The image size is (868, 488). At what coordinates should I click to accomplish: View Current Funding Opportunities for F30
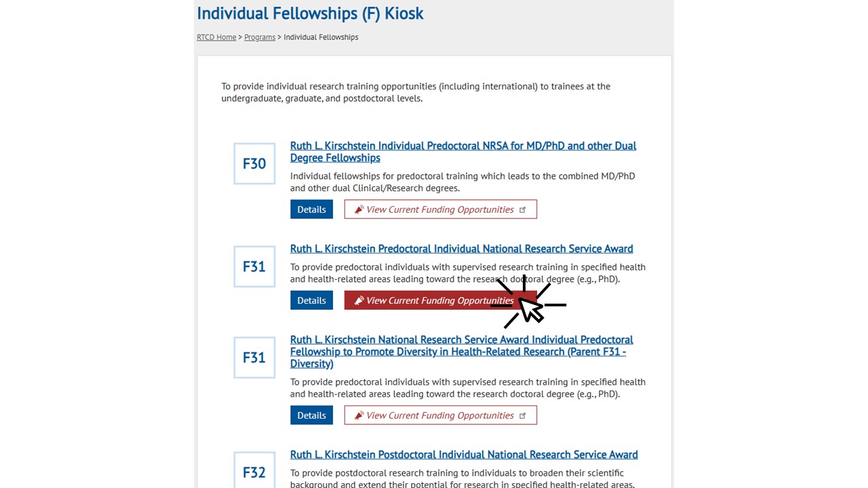[441, 209]
